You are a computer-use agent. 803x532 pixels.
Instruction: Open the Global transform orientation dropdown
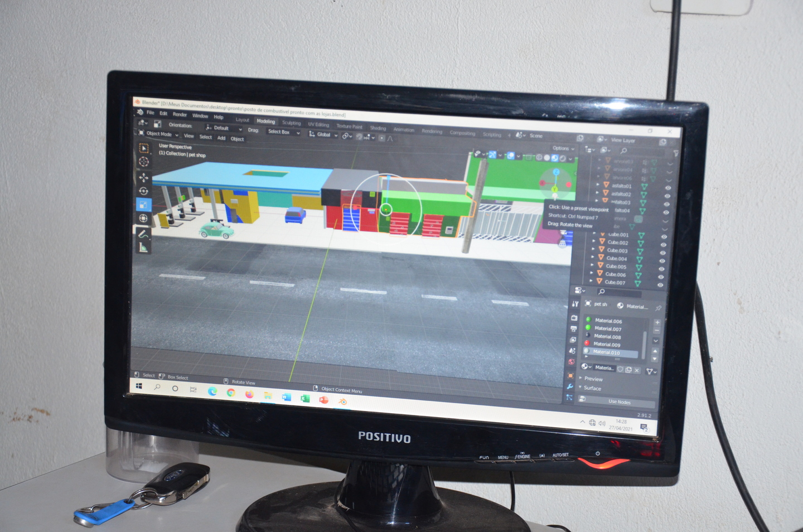pyautogui.click(x=323, y=135)
